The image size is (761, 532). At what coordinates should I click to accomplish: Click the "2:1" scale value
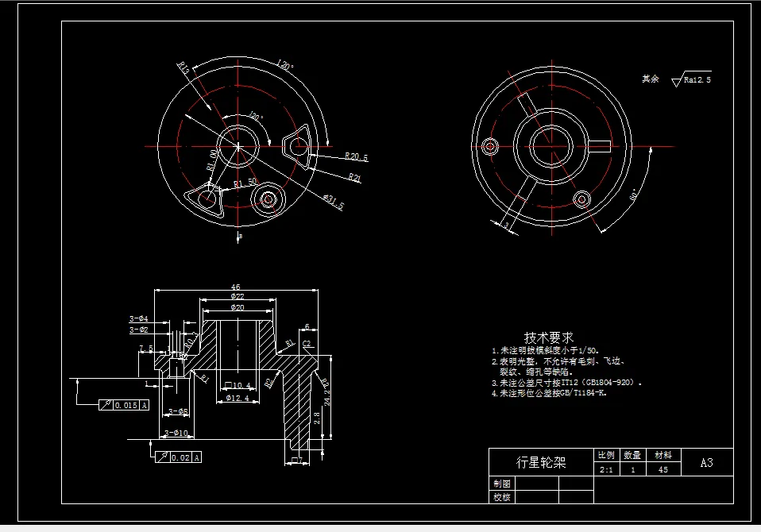tap(606, 469)
